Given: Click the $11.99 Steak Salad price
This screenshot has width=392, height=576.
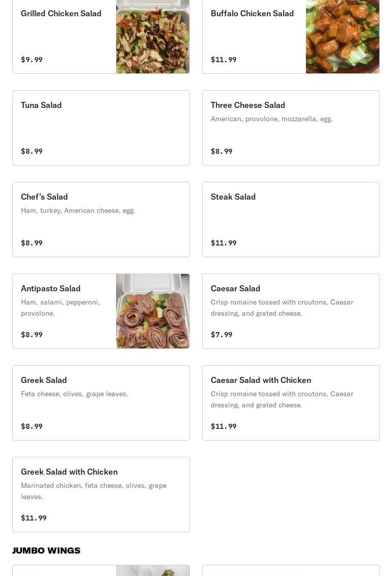Looking at the screenshot, I should pos(223,243).
